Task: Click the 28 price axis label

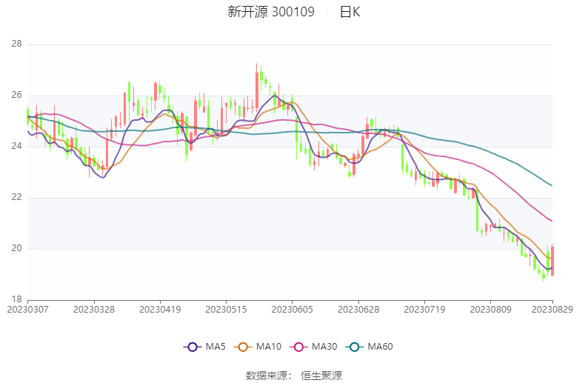Action: [16, 44]
